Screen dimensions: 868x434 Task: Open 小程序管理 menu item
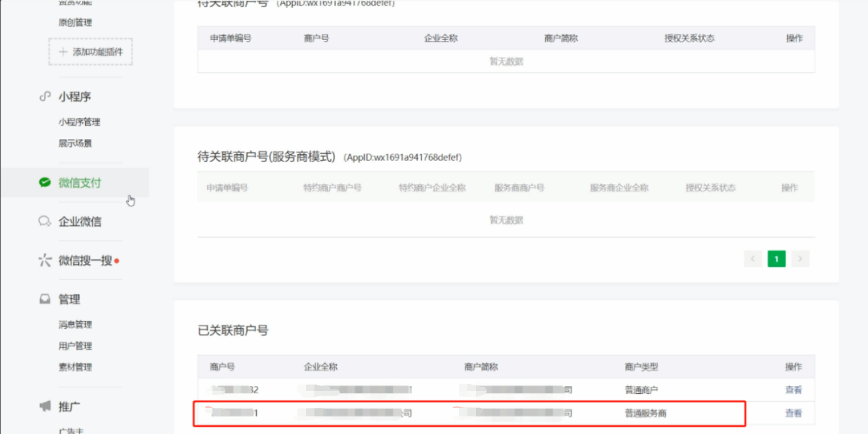pyautogui.click(x=80, y=122)
